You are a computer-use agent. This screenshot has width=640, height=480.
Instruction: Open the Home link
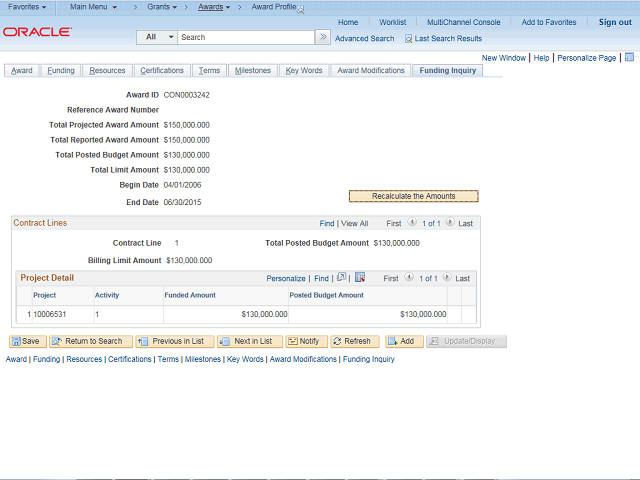coord(348,22)
